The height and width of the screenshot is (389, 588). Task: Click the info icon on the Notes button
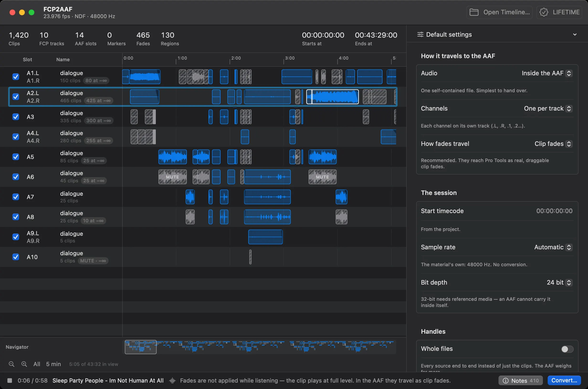505,381
